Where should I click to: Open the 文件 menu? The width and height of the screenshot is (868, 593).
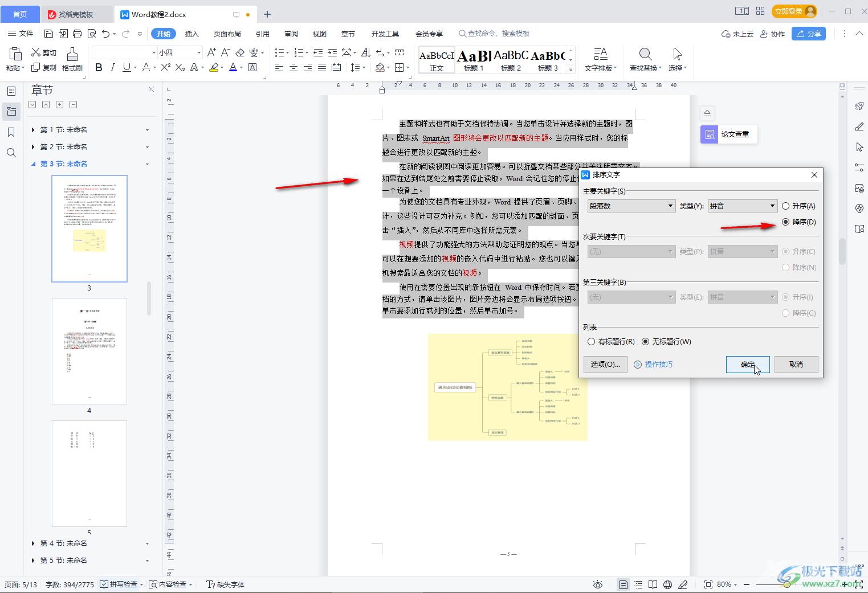[x=21, y=34]
